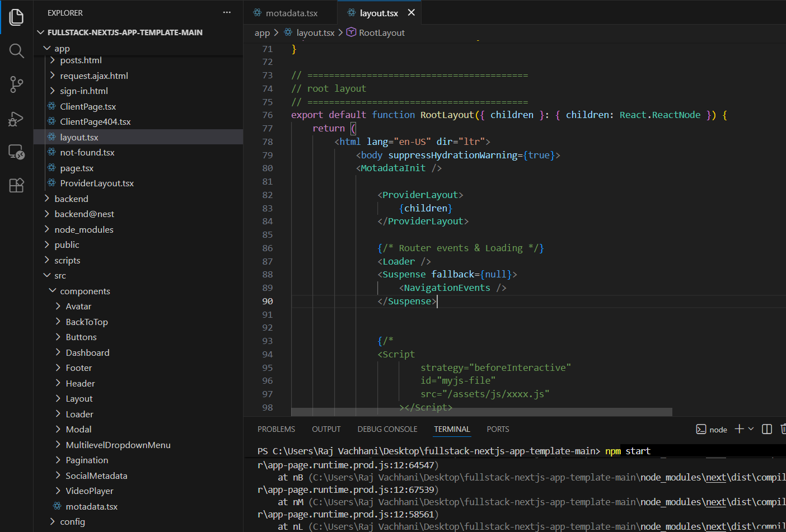Screen dimensions: 786x532
Task: Click the layout.tsx breadcrumb segment
Action: click(x=315, y=33)
